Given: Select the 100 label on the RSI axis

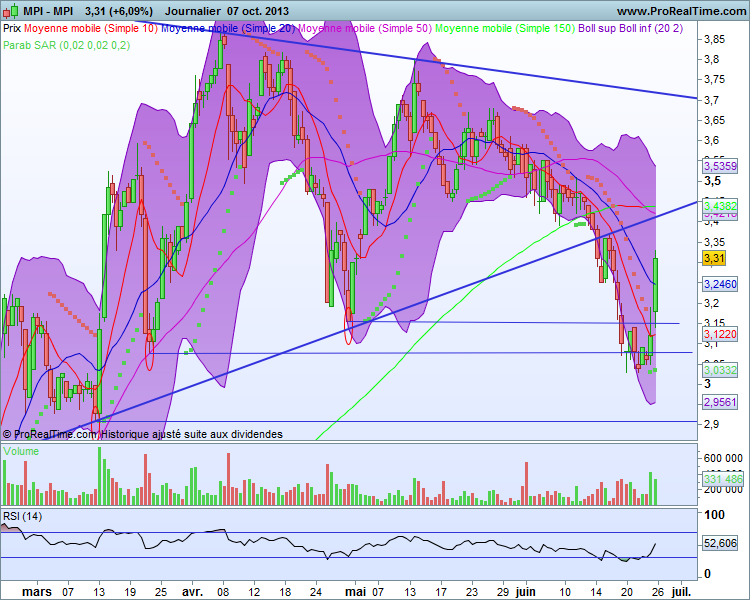Looking at the screenshot, I should pyautogui.click(x=714, y=515).
